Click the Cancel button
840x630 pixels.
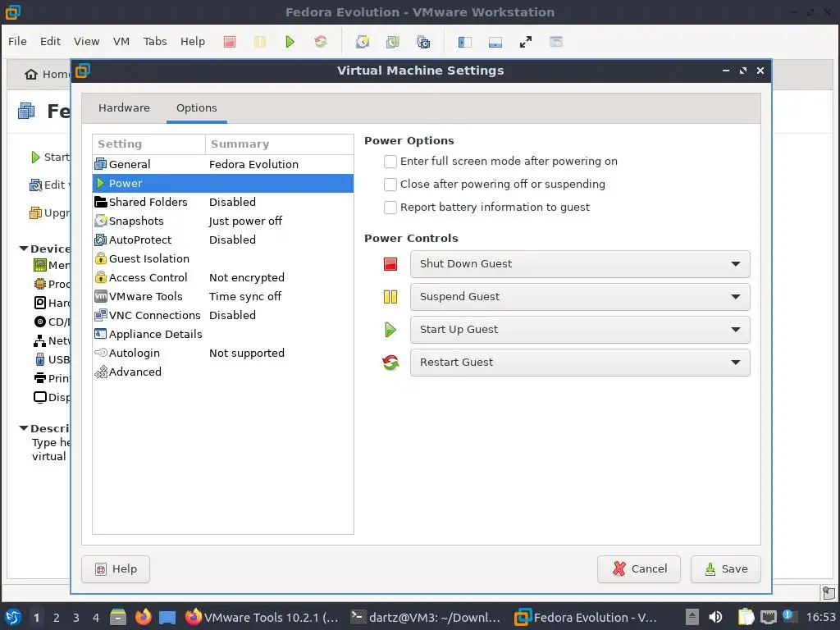tap(638, 569)
